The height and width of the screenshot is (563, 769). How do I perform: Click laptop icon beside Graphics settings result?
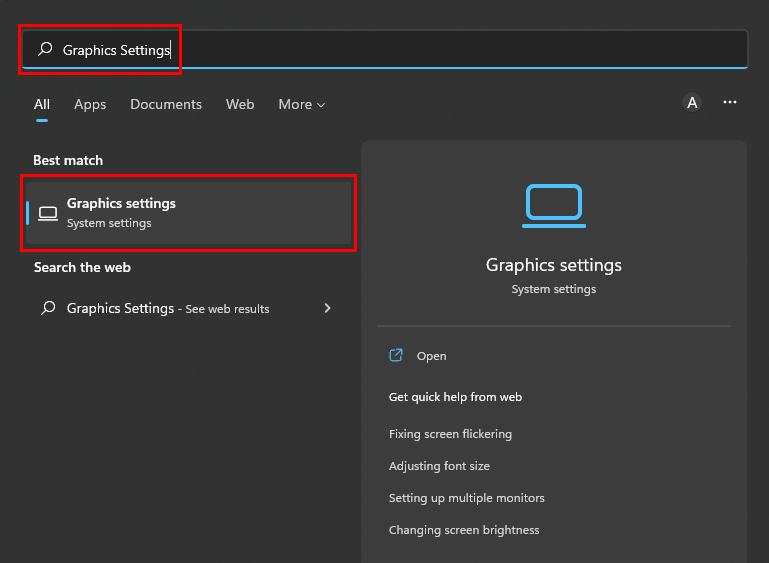coord(48,213)
